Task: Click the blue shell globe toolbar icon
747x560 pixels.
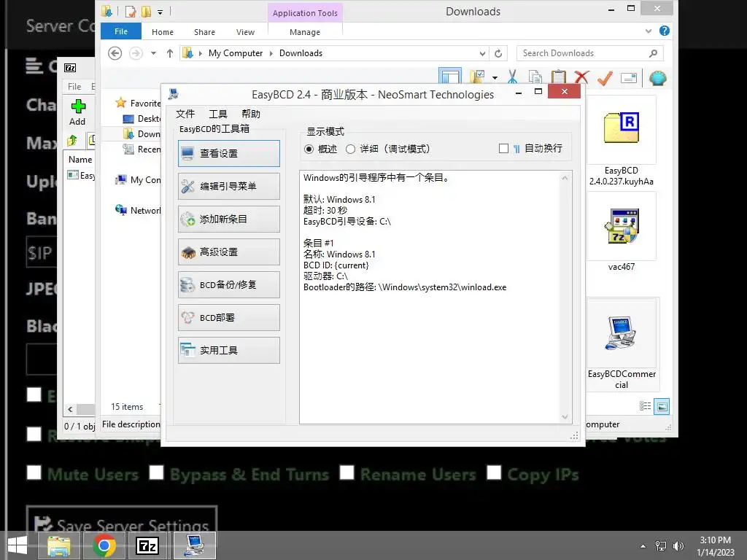Action: pos(657,77)
